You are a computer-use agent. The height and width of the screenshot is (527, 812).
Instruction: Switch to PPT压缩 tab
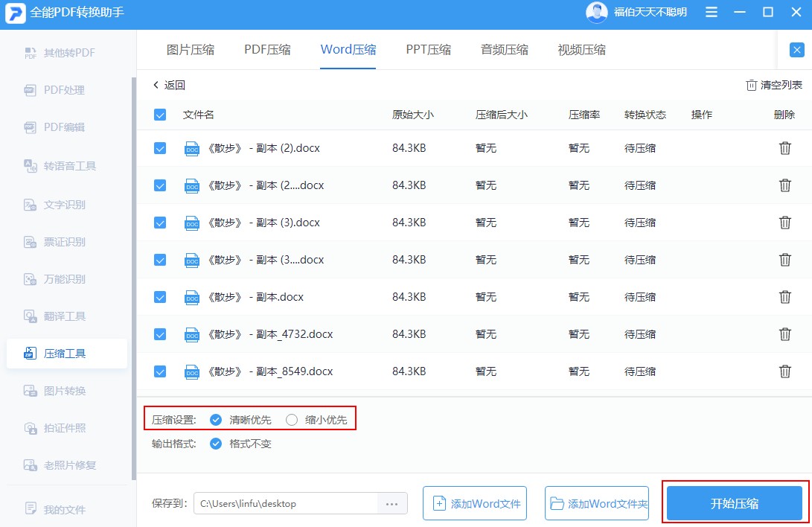tap(428, 50)
